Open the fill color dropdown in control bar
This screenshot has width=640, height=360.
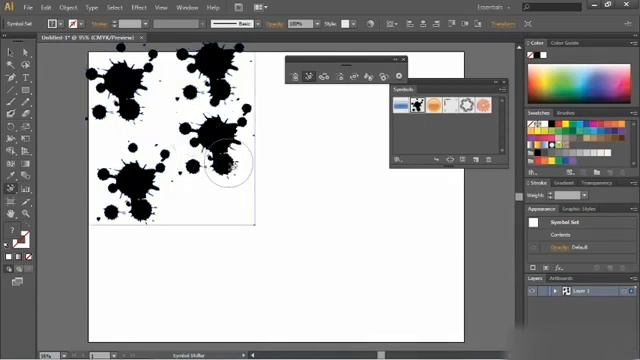pyautogui.click(x=60, y=24)
